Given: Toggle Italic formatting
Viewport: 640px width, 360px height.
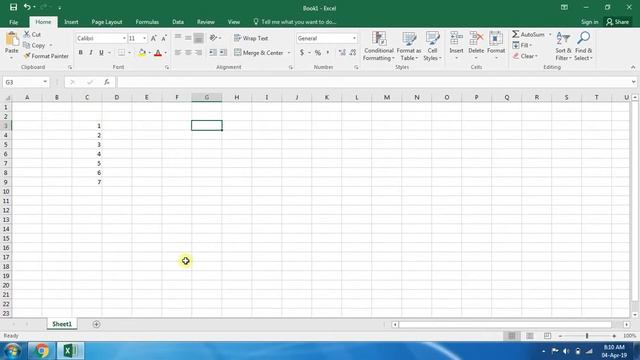Looking at the screenshot, I should point(91,53).
